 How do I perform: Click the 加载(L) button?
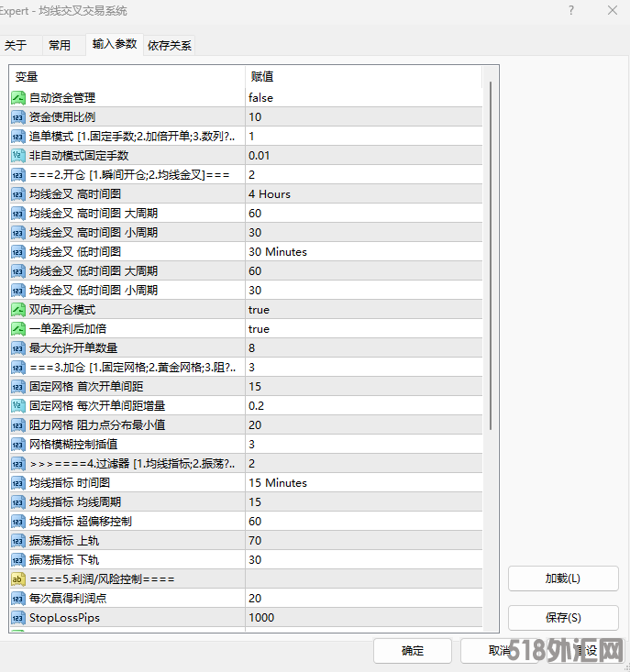click(x=562, y=578)
